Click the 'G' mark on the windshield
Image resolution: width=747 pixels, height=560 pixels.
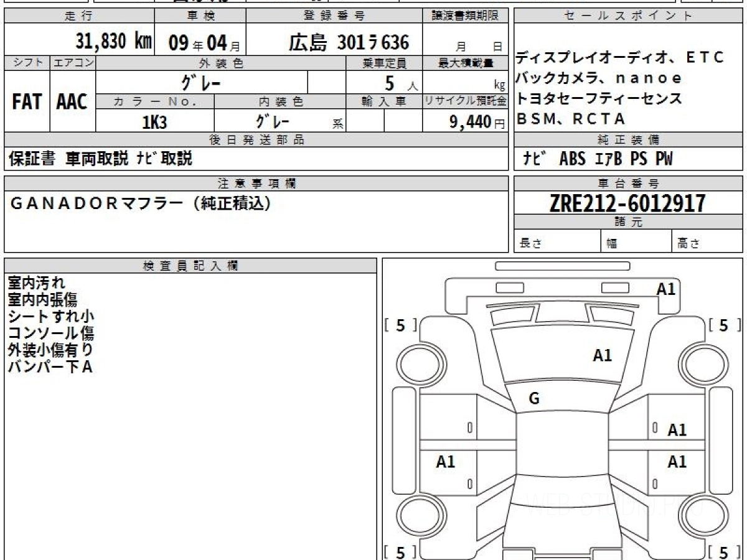pos(533,399)
